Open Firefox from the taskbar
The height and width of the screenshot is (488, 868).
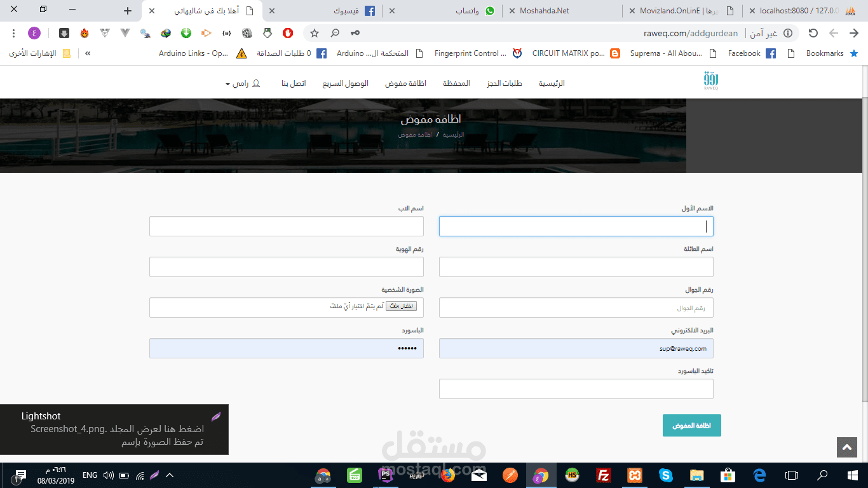(448, 475)
